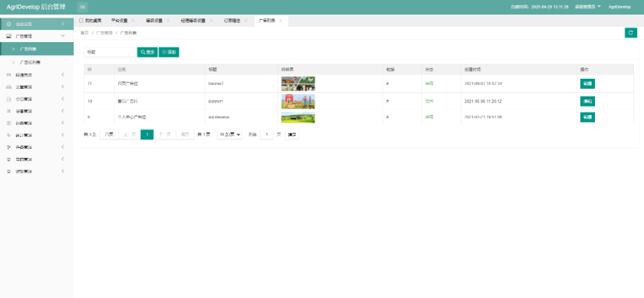The image size is (644, 298).
Task: Close the 等级设置 tab with its X
Action: point(168,21)
